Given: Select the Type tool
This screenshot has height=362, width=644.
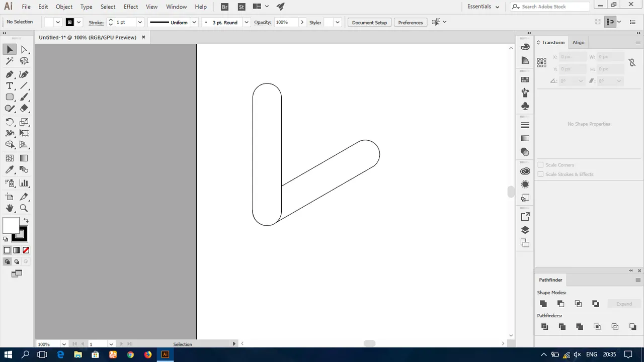Looking at the screenshot, I should (x=10, y=85).
